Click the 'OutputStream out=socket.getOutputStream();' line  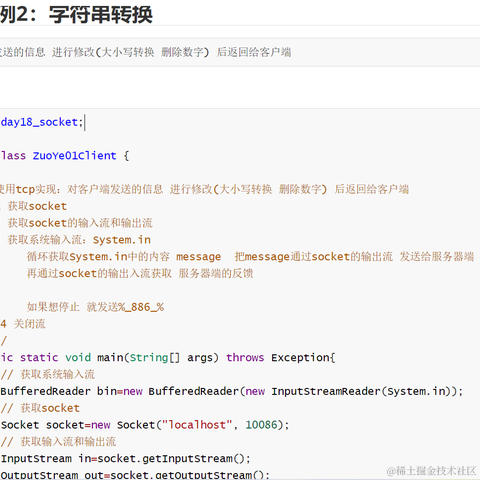(135, 475)
